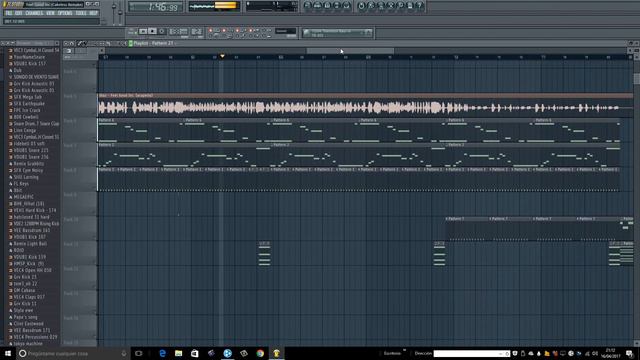This screenshot has height=360, width=640.
Task: Open the FILE menu
Action: point(9,13)
